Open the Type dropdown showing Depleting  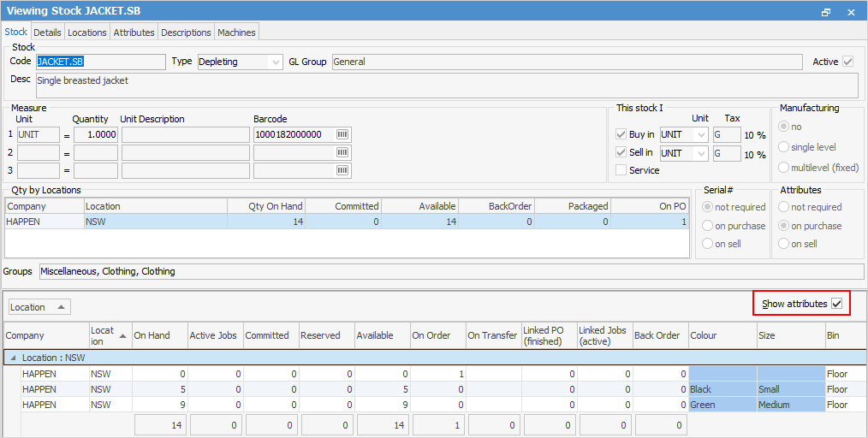tap(275, 62)
